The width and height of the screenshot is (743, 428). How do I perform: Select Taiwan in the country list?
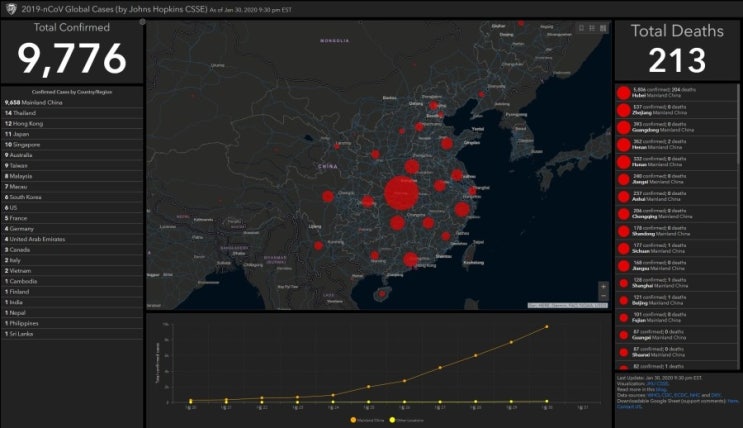tap(72, 165)
